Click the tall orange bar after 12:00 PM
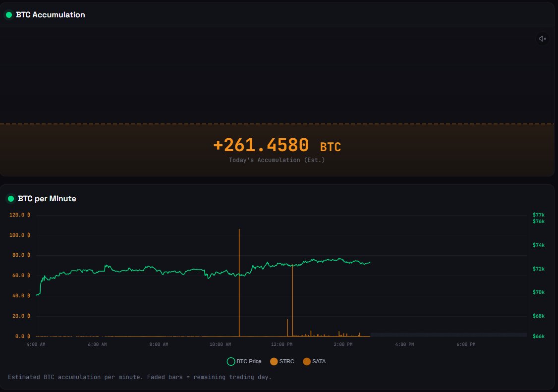Viewport: 558px width, 392px height. (292, 300)
